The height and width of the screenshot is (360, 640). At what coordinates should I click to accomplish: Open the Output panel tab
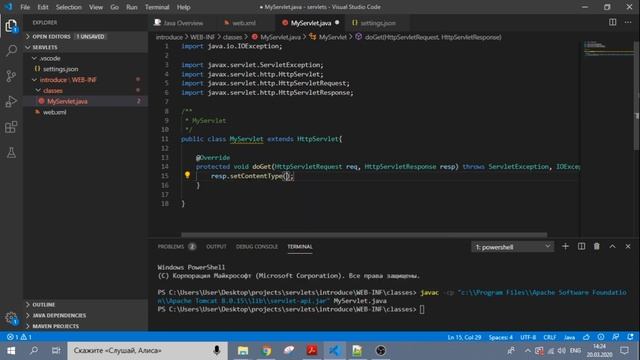(x=216, y=247)
